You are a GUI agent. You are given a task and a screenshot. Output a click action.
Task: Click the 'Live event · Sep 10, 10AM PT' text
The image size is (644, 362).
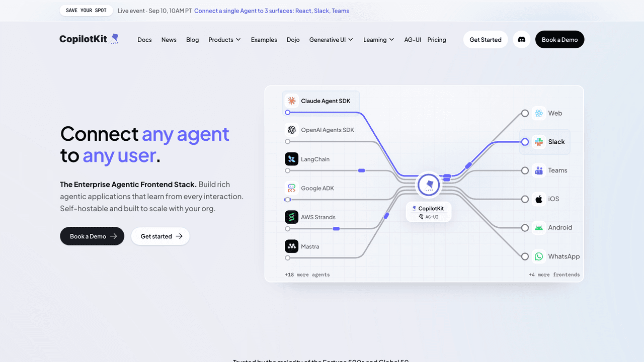coord(154,11)
